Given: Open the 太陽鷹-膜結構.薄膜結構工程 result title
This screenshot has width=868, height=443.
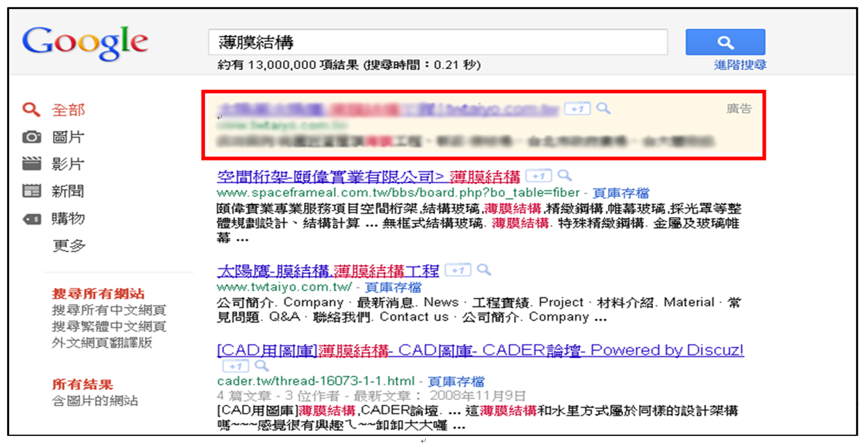Looking at the screenshot, I should tap(328, 271).
